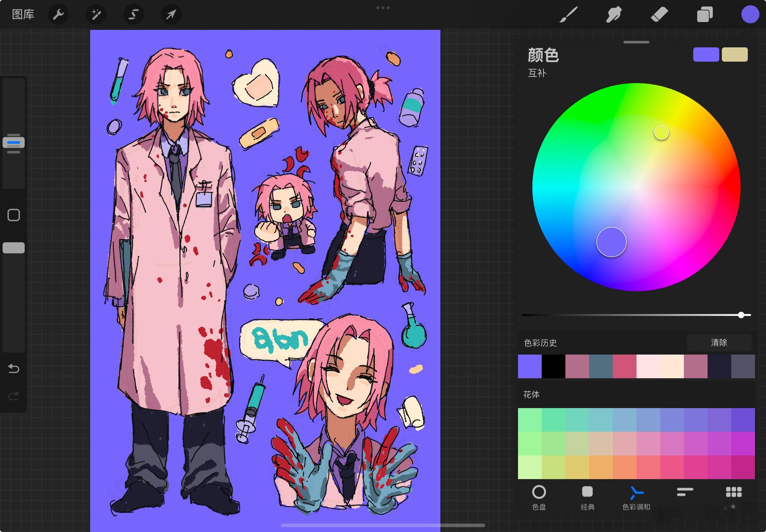Pick black from color history
766x532 pixels.
pyautogui.click(x=553, y=366)
